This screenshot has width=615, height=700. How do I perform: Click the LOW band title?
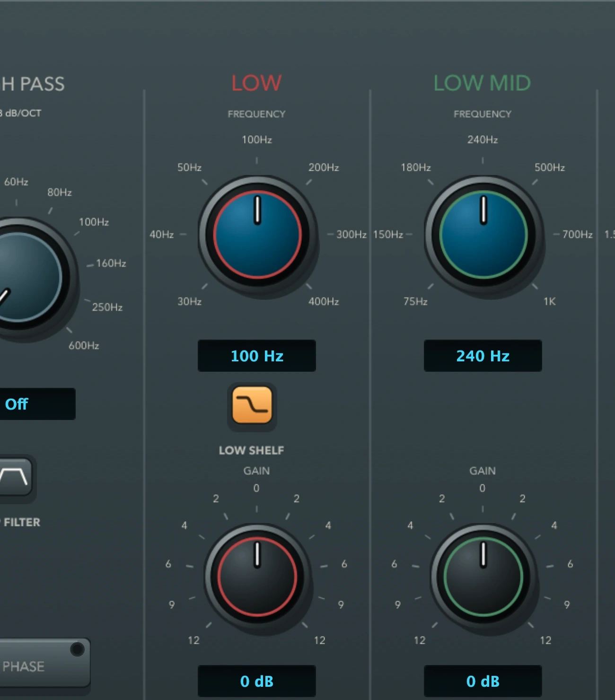coord(256,83)
